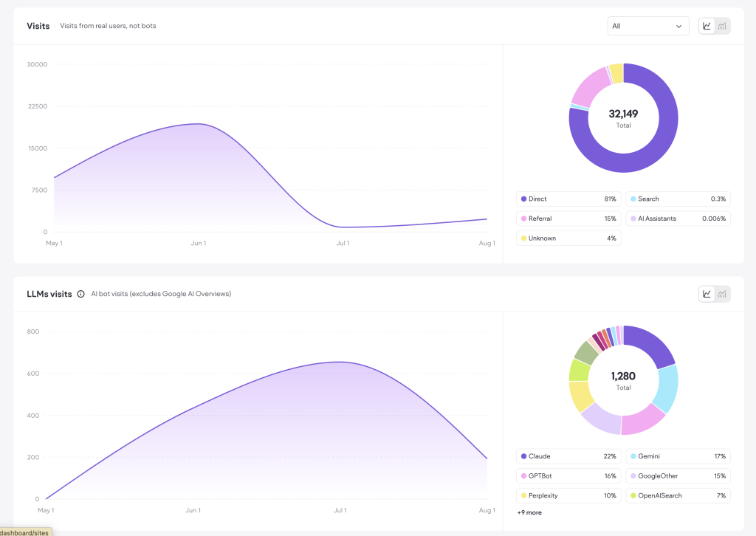Click the Search legend entry

coord(678,199)
